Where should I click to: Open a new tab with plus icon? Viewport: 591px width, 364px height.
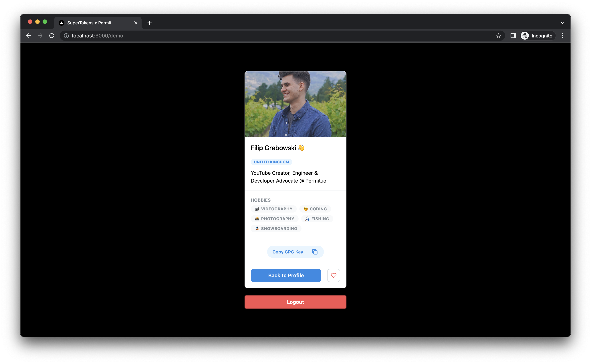(149, 23)
